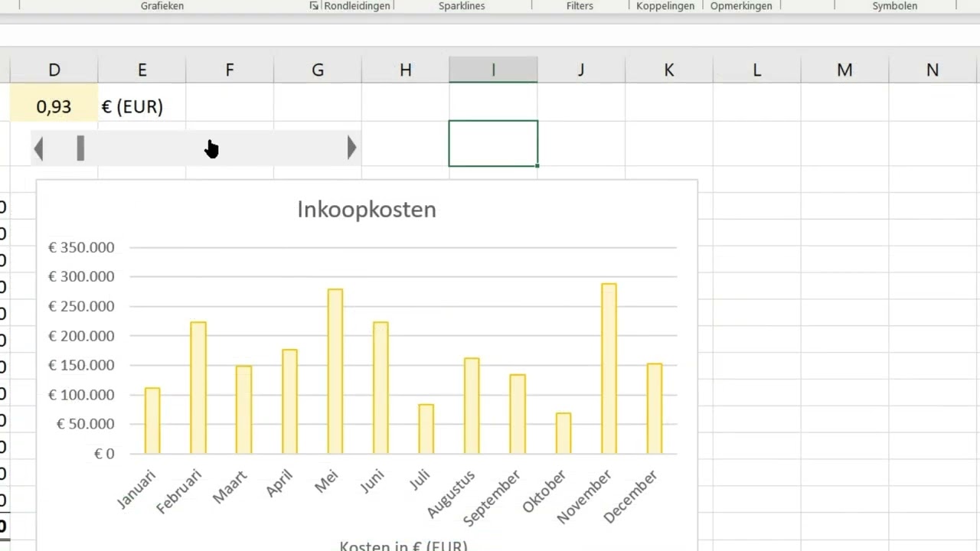
Task: Click the Februari category label
Action: [x=178, y=491]
